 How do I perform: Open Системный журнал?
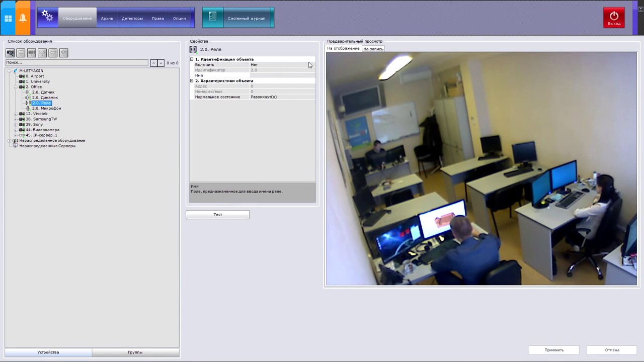[x=247, y=19]
